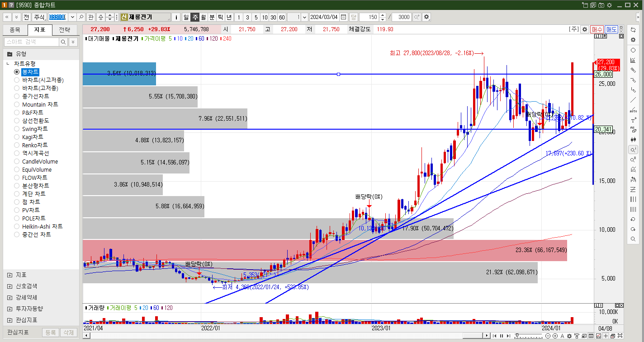
Task: Click the date field 2024/03/04
Action: [x=324, y=17]
